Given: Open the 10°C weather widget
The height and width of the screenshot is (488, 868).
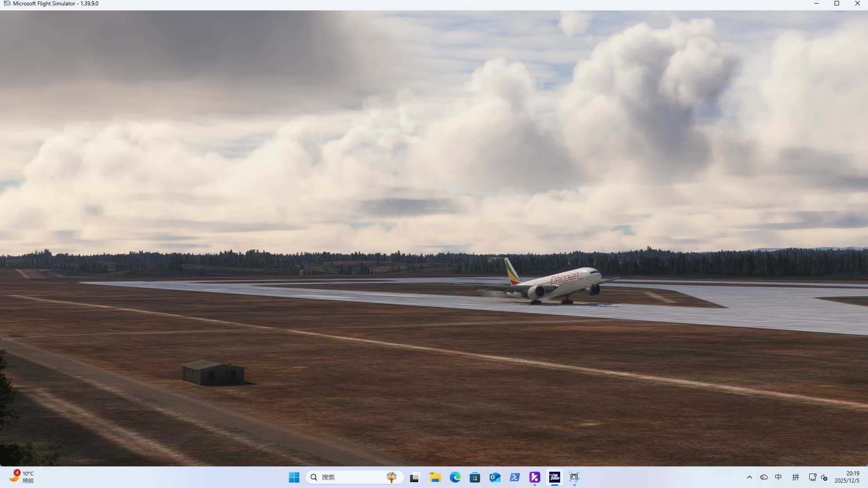Looking at the screenshot, I should [20, 477].
